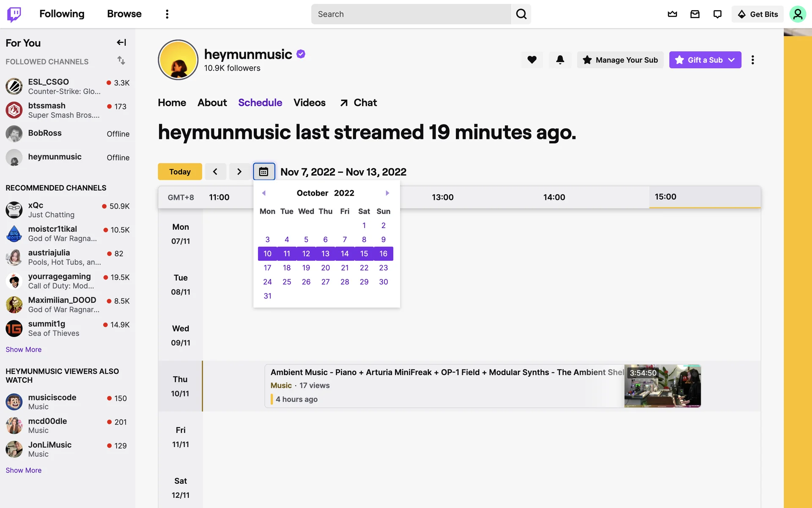
Task: Click the Today button
Action: [180, 171]
